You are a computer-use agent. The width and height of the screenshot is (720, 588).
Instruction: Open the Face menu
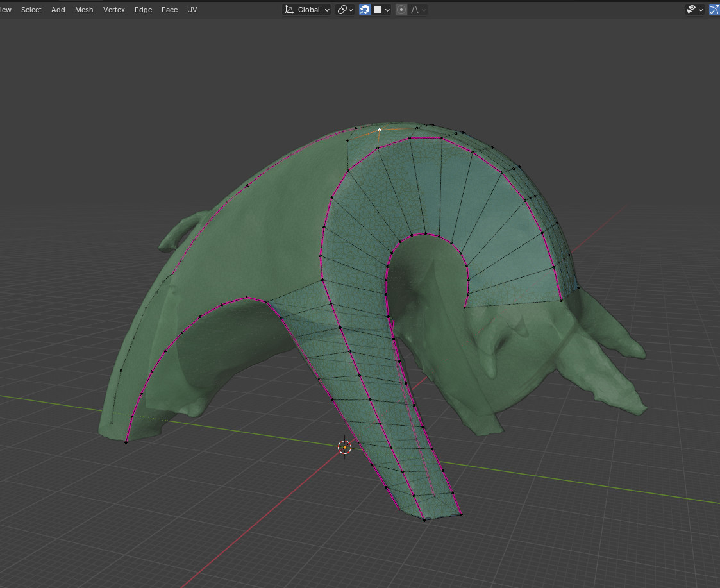(x=169, y=10)
